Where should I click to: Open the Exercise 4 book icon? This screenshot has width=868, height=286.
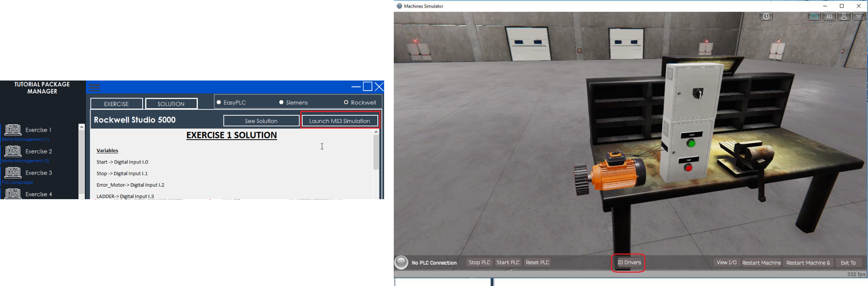pos(13,194)
